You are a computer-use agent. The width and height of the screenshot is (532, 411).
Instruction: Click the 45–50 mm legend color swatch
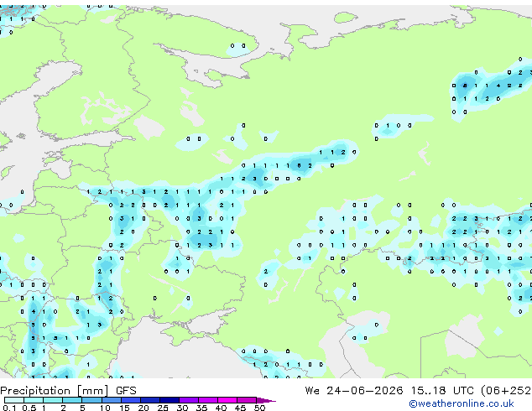(x=247, y=400)
